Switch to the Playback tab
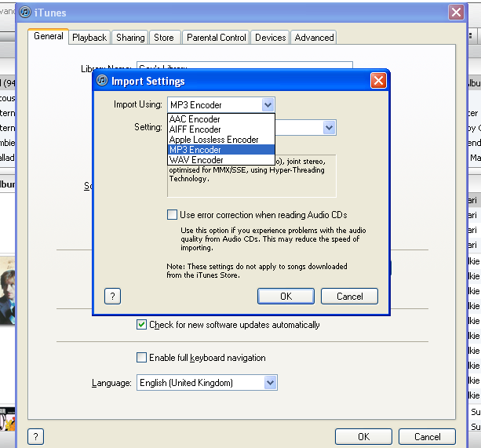 pyautogui.click(x=89, y=38)
